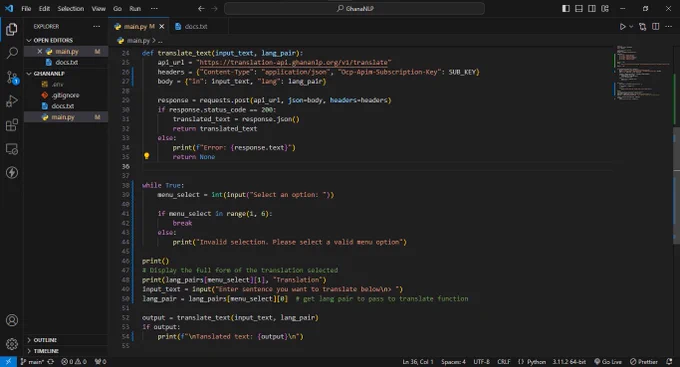The height and width of the screenshot is (367, 680).
Task: Click Ln 36, Col 1 cursor position
Action: click(418, 362)
